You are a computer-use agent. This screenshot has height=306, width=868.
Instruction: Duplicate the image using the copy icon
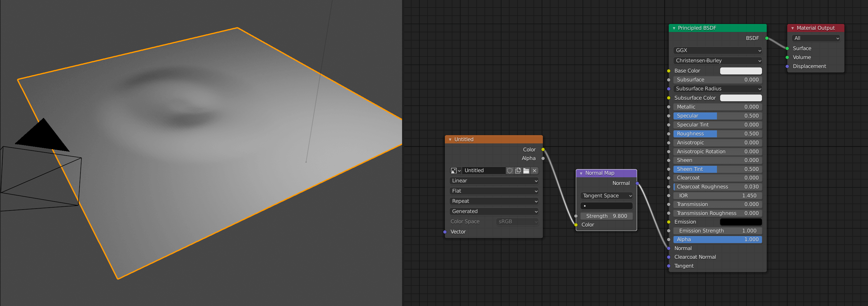pos(518,171)
